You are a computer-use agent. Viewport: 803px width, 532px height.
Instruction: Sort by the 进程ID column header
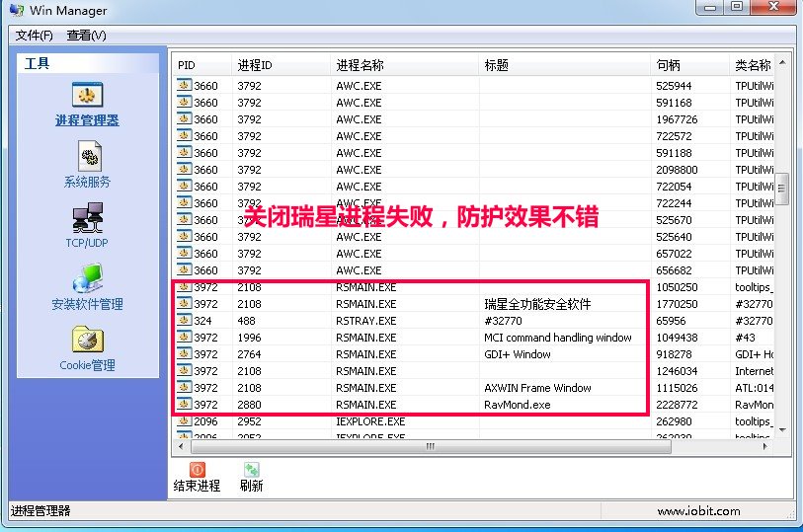pyautogui.click(x=281, y=65)
